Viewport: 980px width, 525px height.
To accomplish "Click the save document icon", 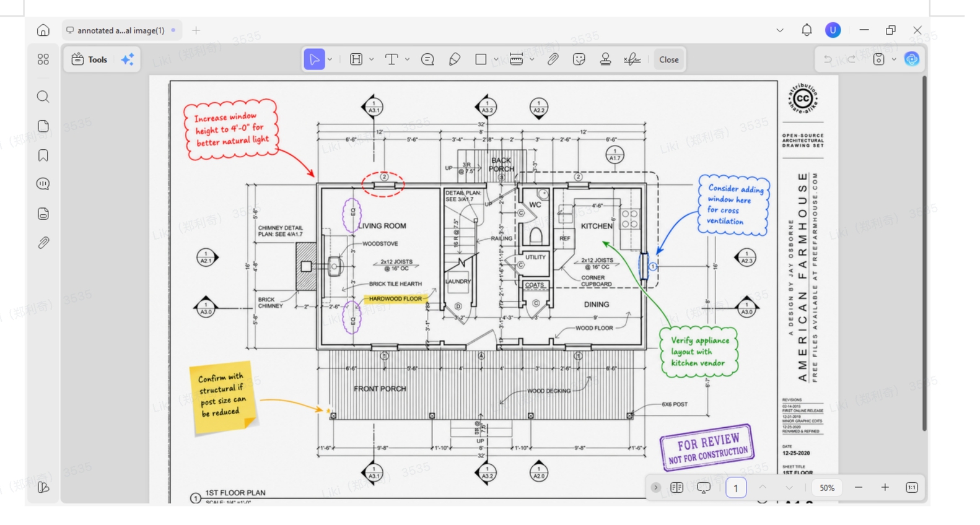I will 878,59.
